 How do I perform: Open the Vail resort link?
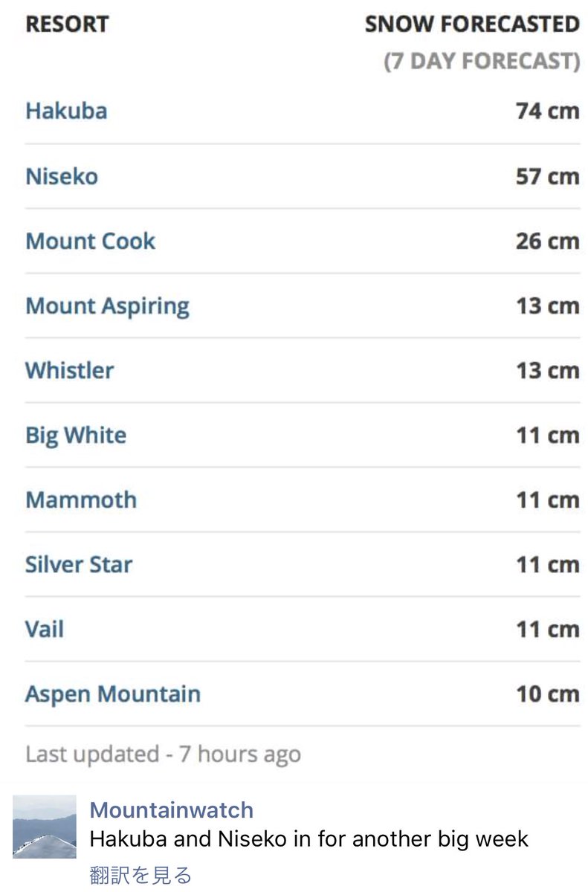click(45, 630)
